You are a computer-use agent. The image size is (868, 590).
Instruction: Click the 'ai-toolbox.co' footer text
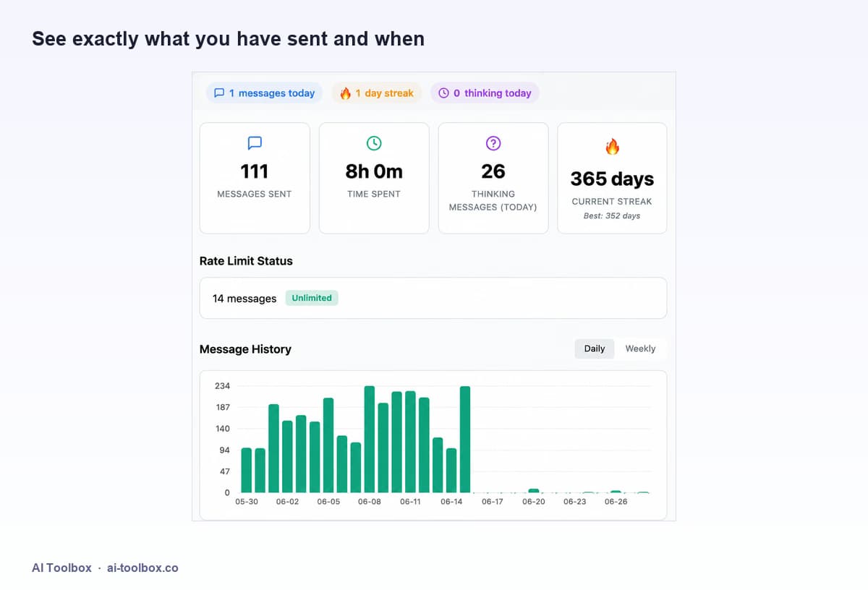coord(142,568)
